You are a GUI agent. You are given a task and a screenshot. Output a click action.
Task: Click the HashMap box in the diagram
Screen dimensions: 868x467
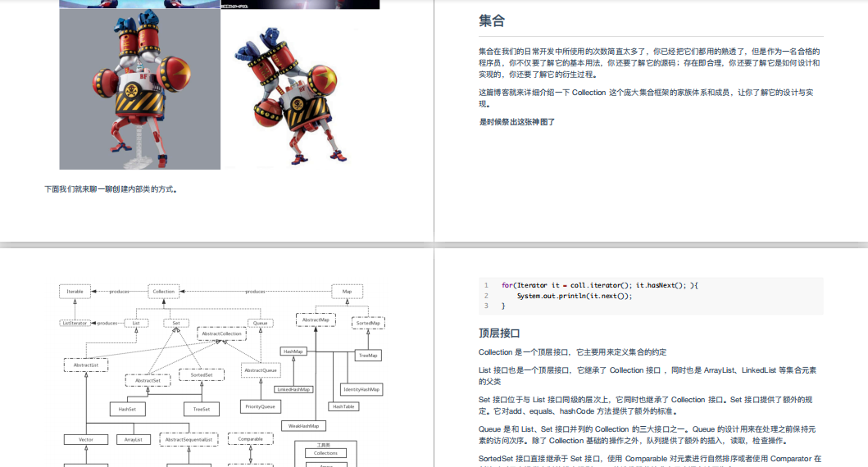coord(293,351)
